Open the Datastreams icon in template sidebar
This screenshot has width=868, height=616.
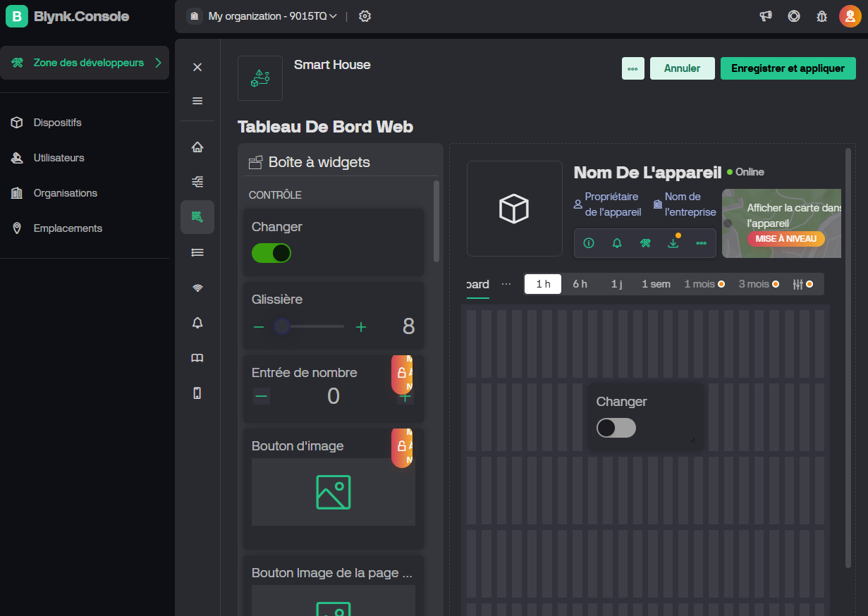tap(197, 182)
